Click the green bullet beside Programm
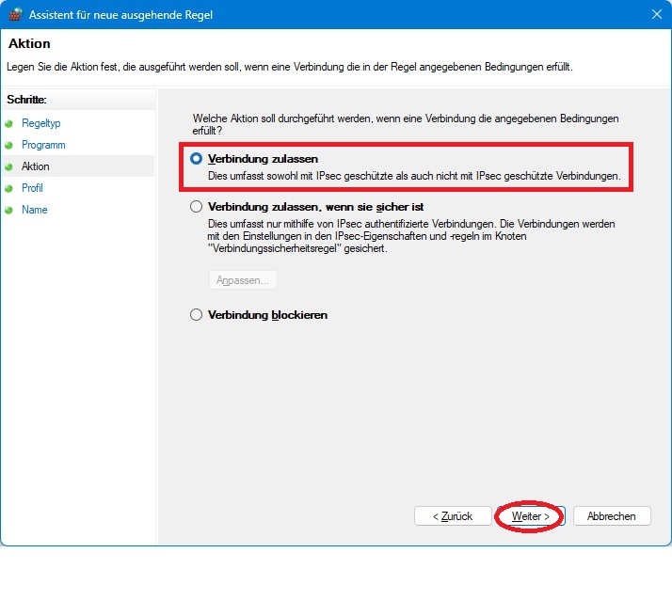672x616 pixels. pyautogui.click(x=8, y=145)
